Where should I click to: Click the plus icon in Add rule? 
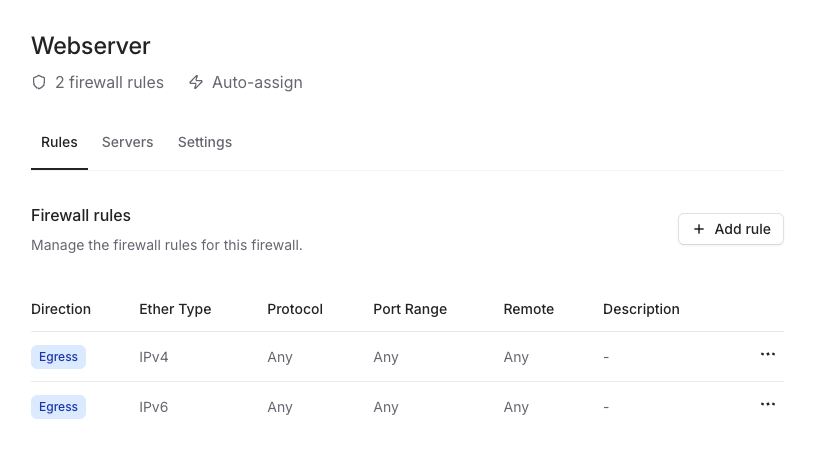[699, 229]
